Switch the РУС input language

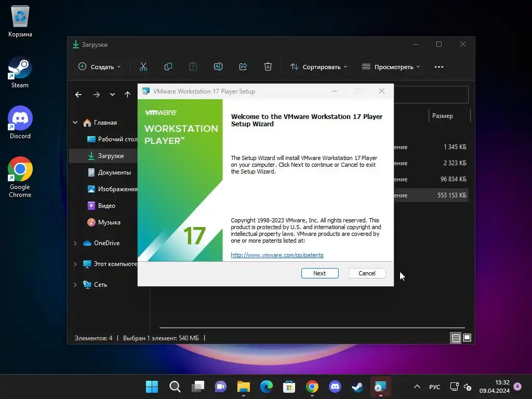[x=435, y=387]
